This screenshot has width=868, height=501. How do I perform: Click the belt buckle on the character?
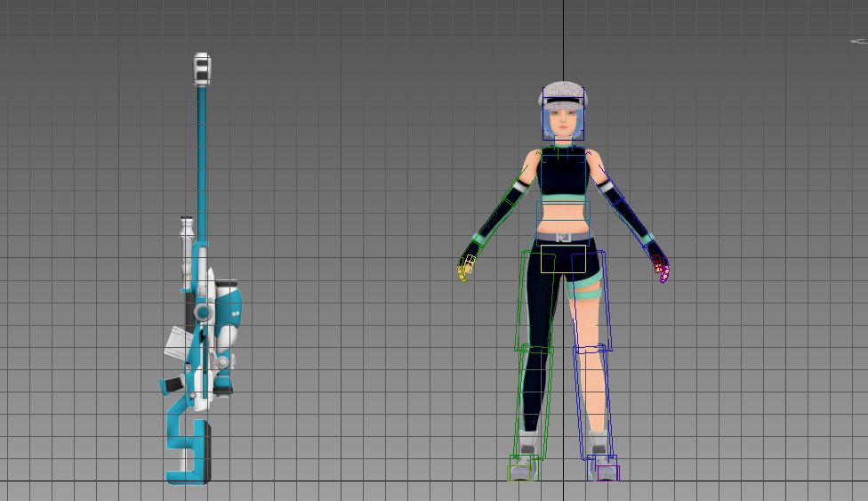click(562, 237)
